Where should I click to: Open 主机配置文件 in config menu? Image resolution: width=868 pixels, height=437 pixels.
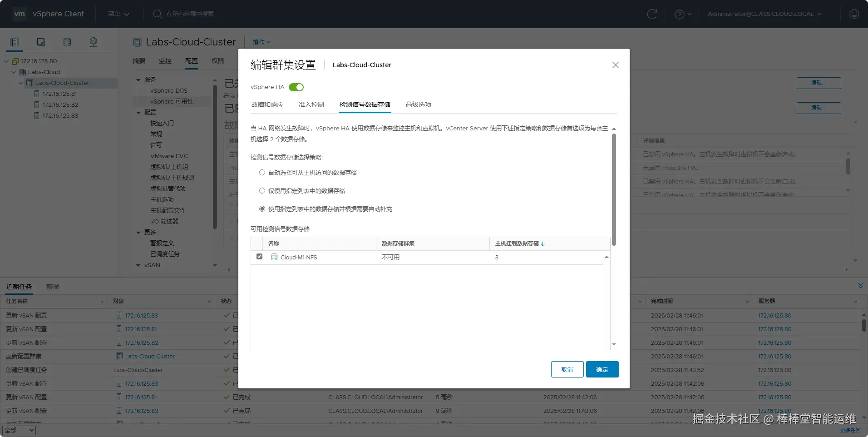coord(168,211)
